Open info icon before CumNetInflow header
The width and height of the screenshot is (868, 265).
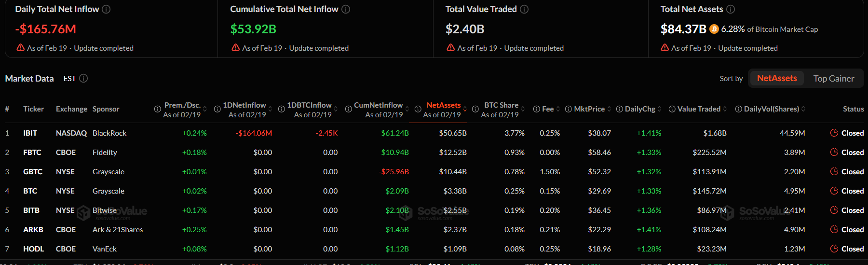pos(348,109)
